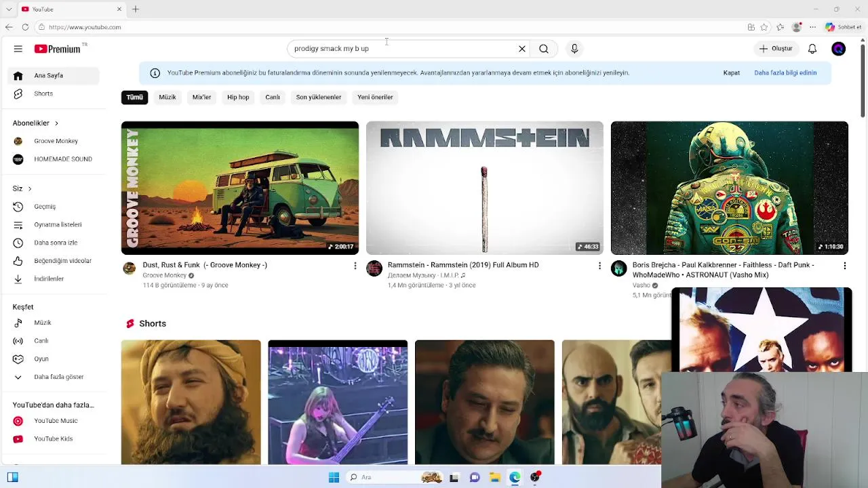Viewport: 868px width, 488px height.
Task: Reload the page in the browser
Action: (x=25, y=27)
